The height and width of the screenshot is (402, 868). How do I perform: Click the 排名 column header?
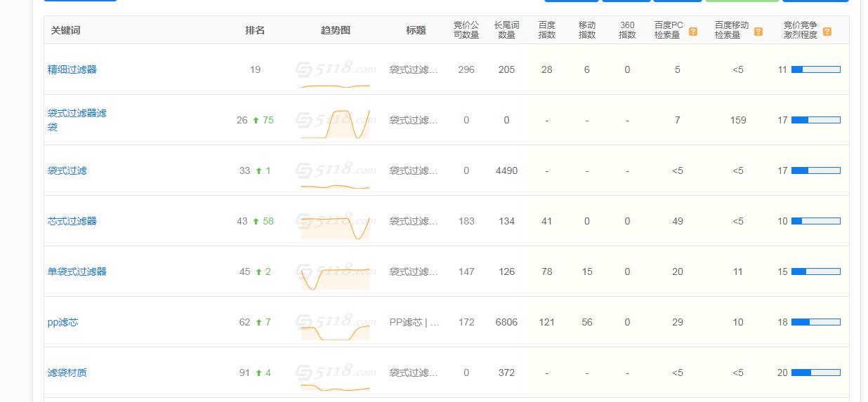pos(255,30)
